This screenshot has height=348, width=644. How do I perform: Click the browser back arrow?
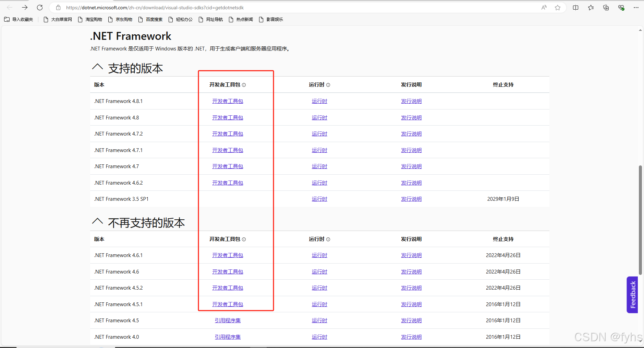10,7
